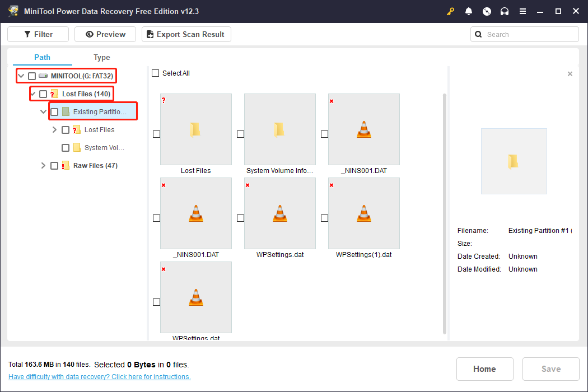Screen dimensions: 588x392
Task: Expand the Raw Files (47) node
Action: (x=43, y=165)
